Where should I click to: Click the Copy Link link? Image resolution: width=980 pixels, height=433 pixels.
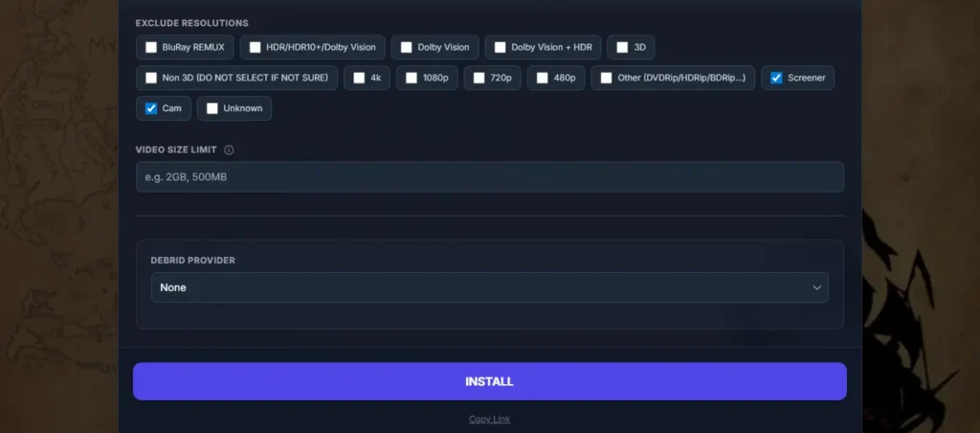[x=489, y=420]
